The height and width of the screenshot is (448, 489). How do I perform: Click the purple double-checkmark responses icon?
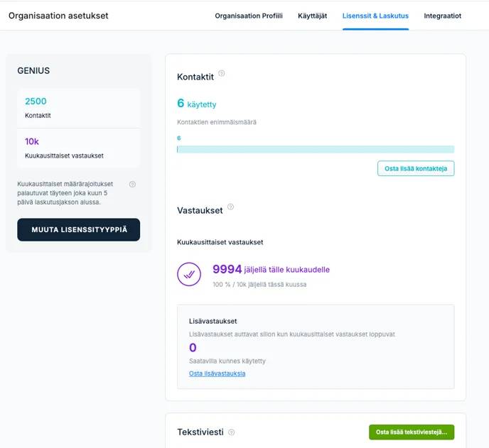point(189,274)
